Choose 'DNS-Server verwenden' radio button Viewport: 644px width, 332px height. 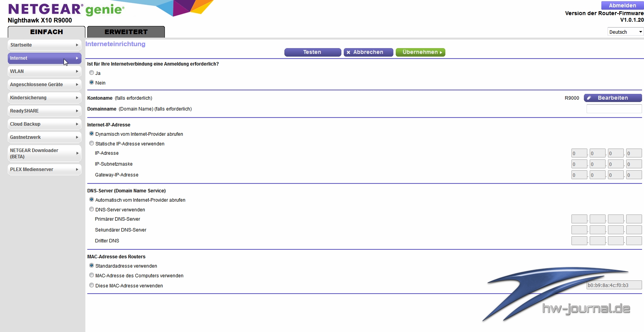92,209
